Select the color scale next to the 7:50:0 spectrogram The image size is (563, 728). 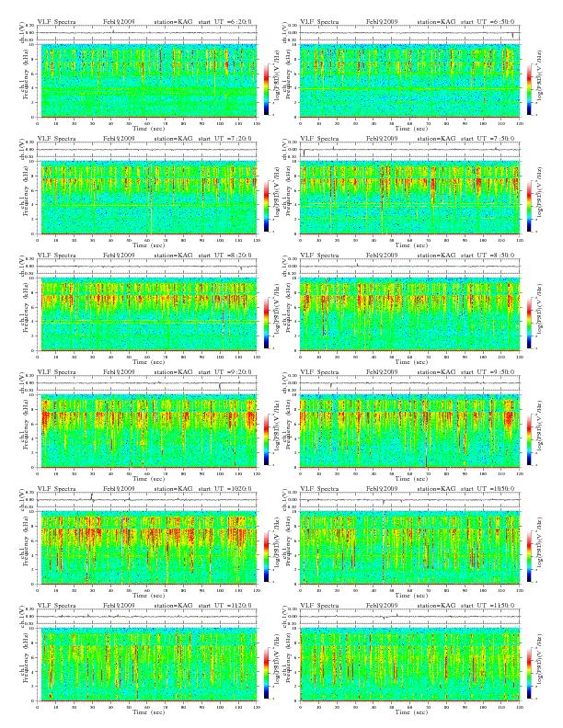point(530,206)
